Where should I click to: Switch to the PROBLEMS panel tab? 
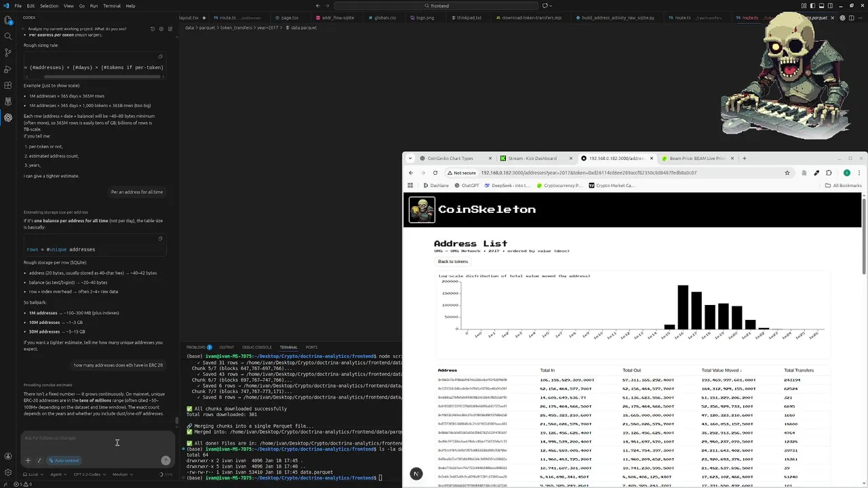[x=199, y=348]
